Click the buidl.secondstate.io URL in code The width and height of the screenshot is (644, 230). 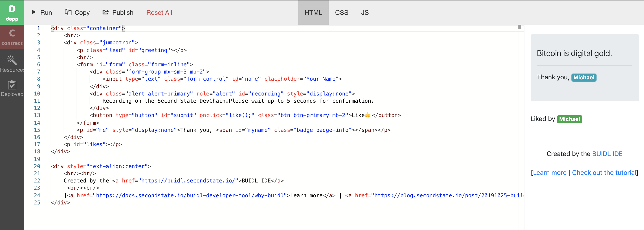(188, 181)
